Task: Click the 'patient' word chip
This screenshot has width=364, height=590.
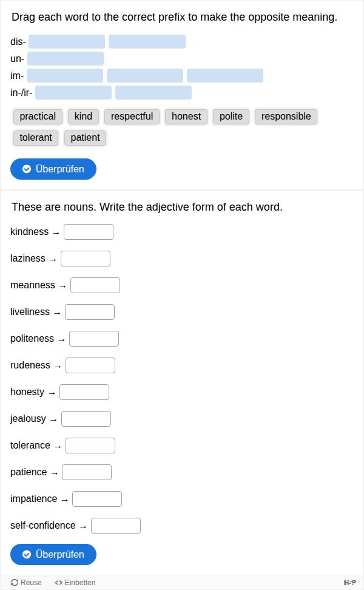Action: pyautogui.click(x=85, y=137)
